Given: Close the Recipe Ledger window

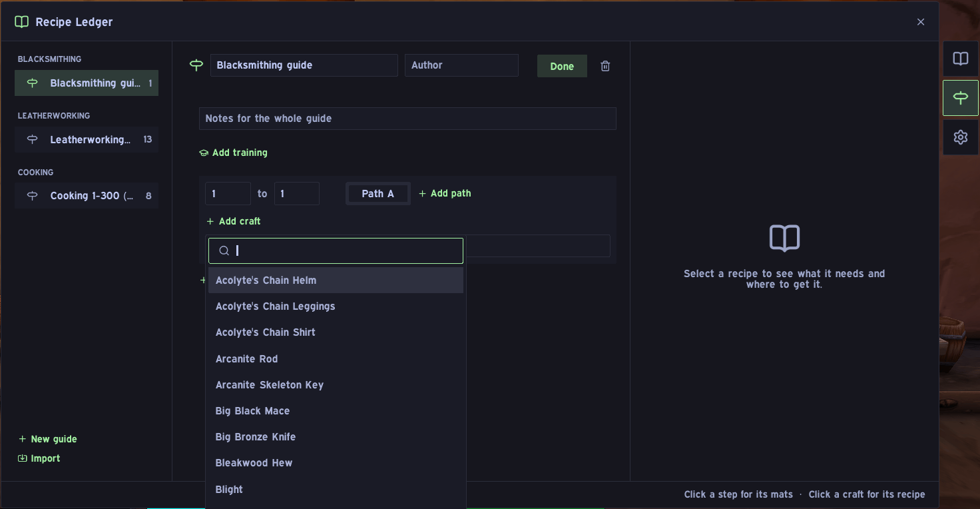Looking at the screenshot, I should pos(921,22).
